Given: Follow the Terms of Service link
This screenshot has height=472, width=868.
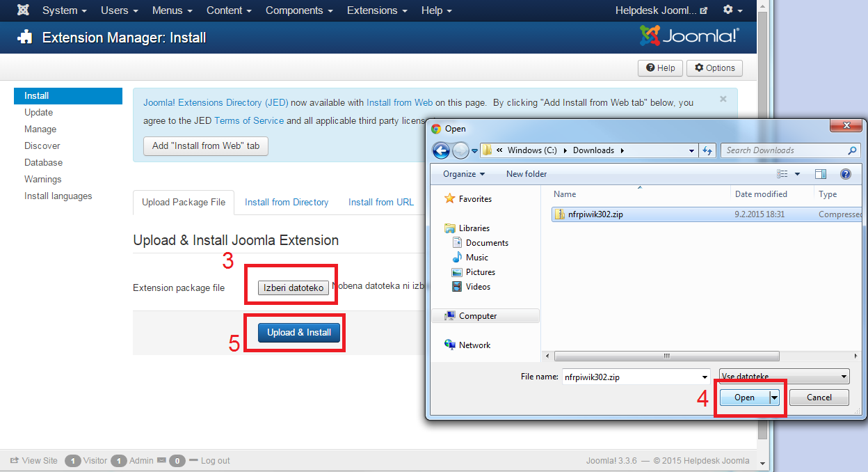Looking at the screenshot, I should coord(249,120).
